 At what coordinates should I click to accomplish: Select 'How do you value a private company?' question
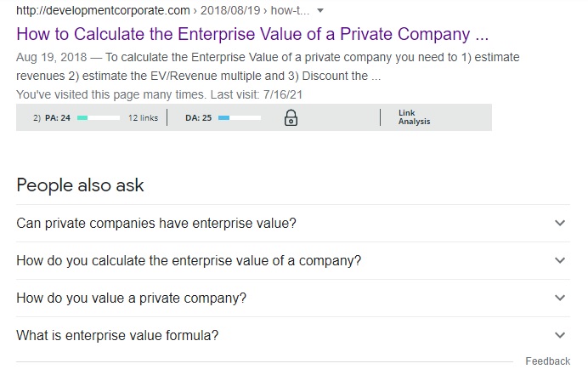(131, 298)
